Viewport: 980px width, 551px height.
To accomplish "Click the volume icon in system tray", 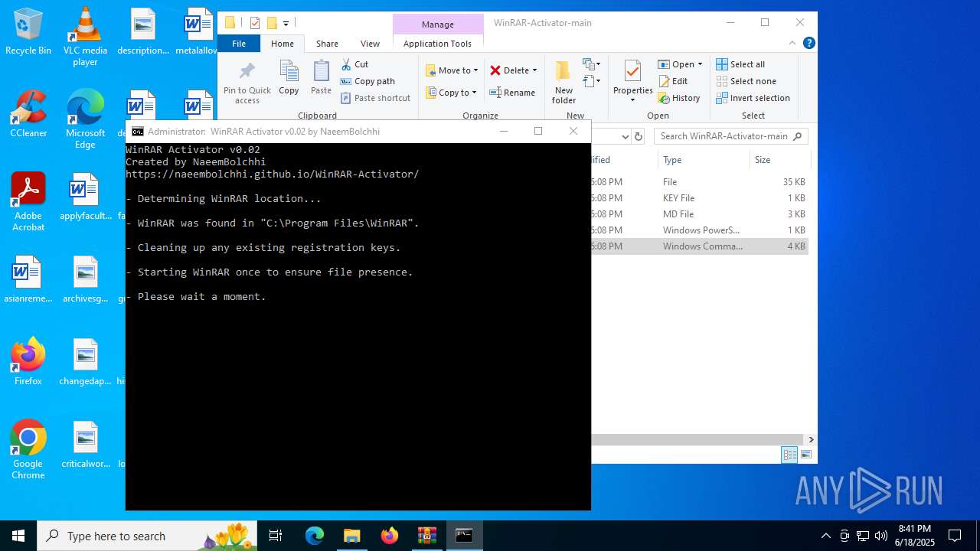I will [x=881, y=536].
